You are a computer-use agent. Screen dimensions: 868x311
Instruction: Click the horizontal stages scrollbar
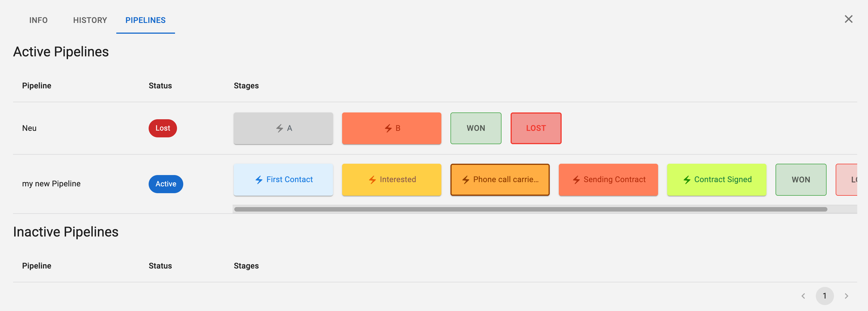[x=530, y=209]
